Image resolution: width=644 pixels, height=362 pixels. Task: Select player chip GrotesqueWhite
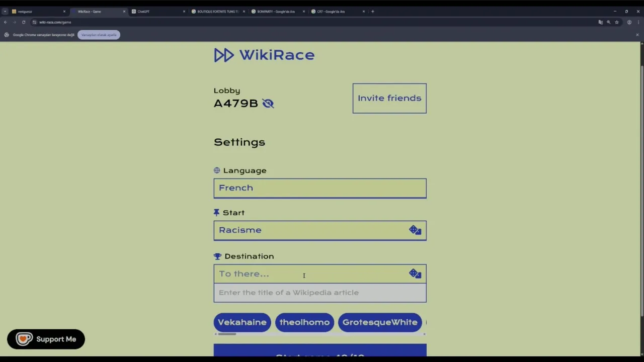(380, 322)
